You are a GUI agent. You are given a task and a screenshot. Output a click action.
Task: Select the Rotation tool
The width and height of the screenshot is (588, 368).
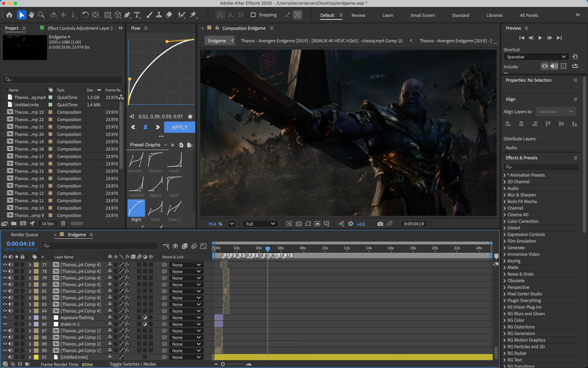coord(85,15)
